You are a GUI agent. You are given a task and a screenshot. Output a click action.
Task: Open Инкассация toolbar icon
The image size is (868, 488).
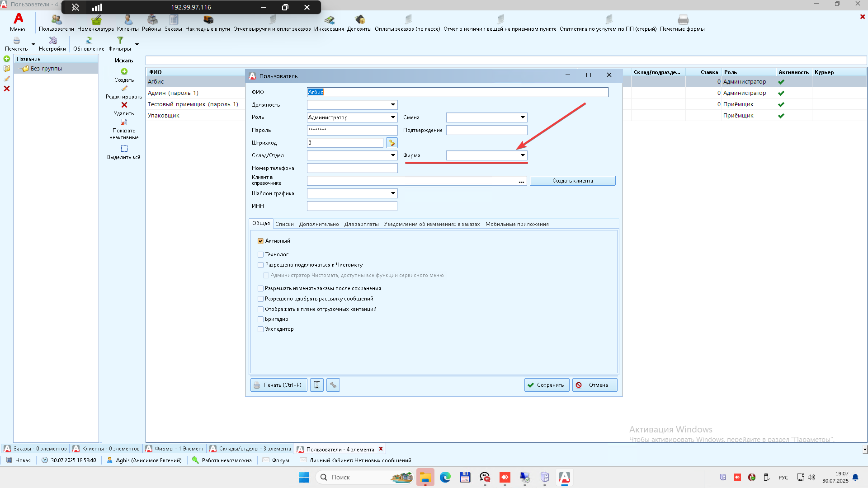(x=329, y=20)
